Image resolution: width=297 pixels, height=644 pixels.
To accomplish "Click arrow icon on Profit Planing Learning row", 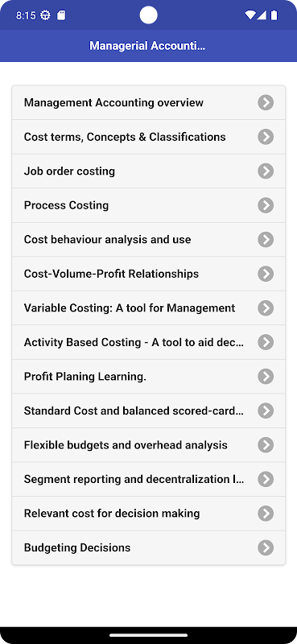I will (266, 376).
